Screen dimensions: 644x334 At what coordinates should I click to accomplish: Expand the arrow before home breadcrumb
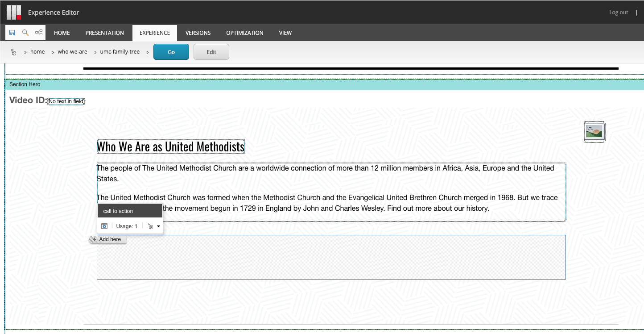coord(25,52)
